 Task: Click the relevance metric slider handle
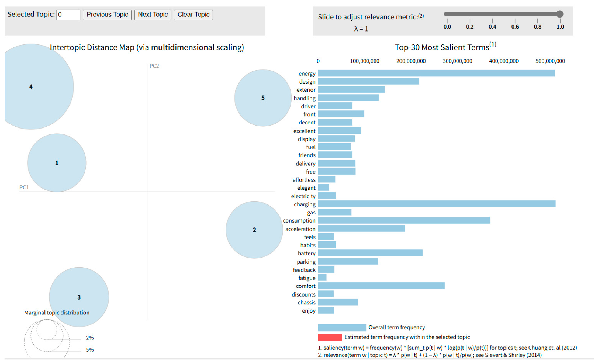point(560,14)
